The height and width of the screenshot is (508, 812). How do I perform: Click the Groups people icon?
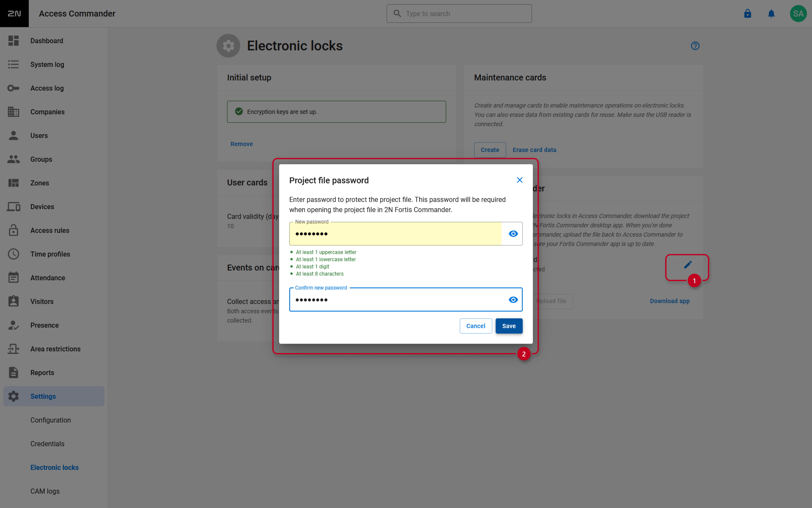click(x=13, y=159)
